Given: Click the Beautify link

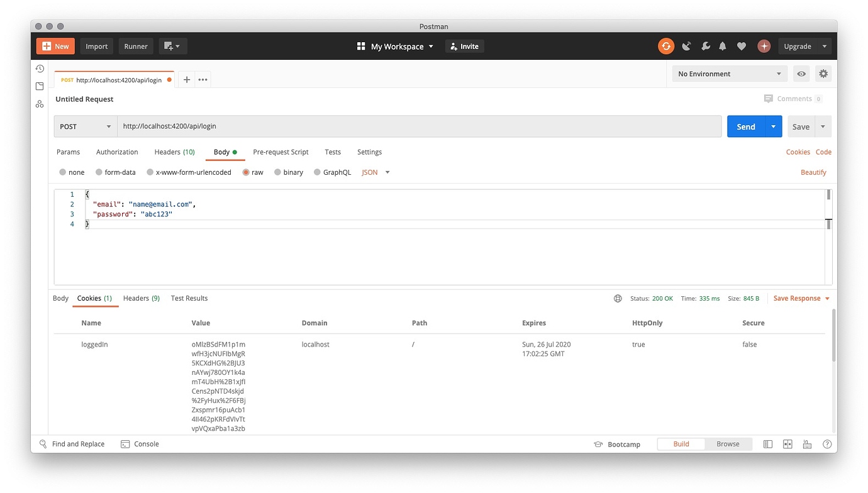Looking at the screenshot, I should tap(813, 172).
